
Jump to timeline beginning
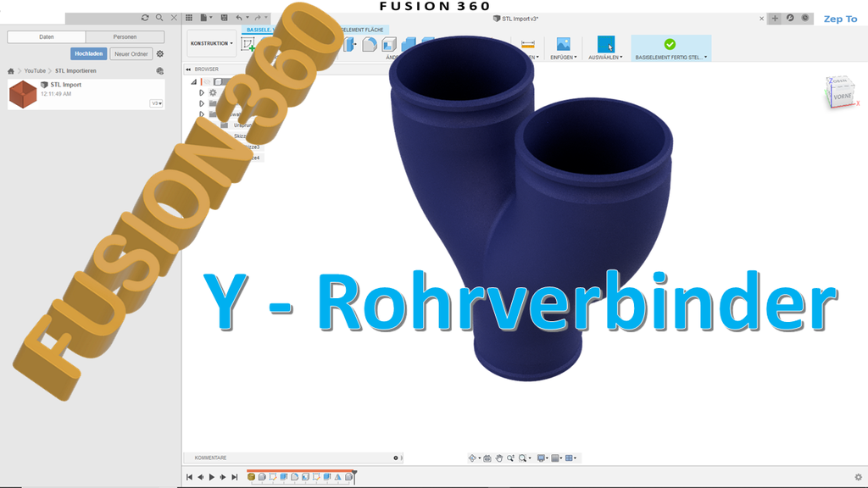(189, 477)
